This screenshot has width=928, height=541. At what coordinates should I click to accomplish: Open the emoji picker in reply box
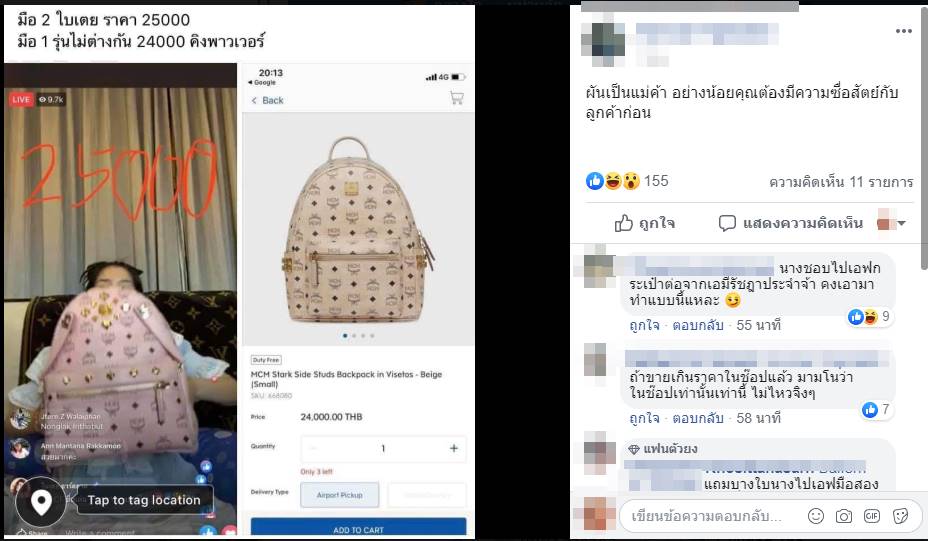(x=816, y=516)
